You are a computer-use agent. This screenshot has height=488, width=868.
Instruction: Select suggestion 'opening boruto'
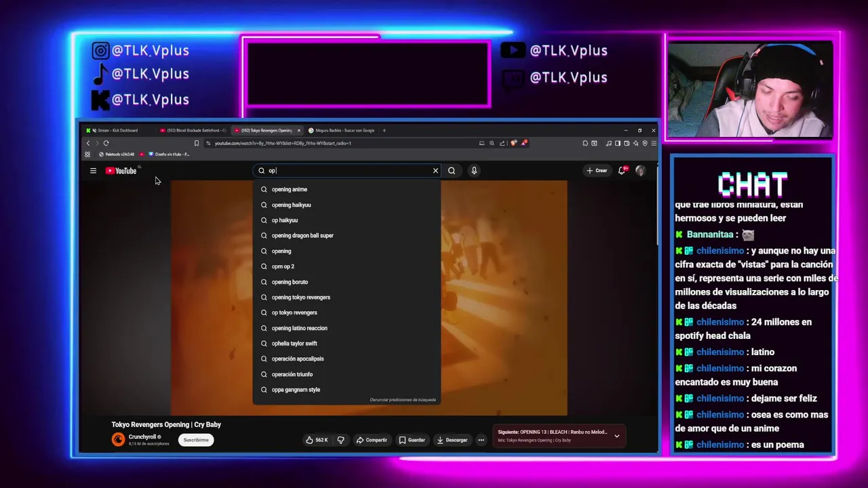coord(347,282)
